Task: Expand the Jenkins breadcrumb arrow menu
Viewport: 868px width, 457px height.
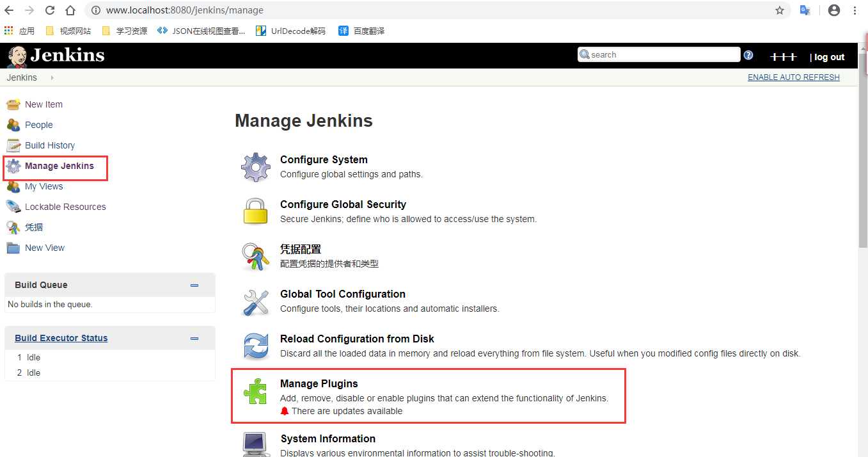Action: click(x=52, y=77)
